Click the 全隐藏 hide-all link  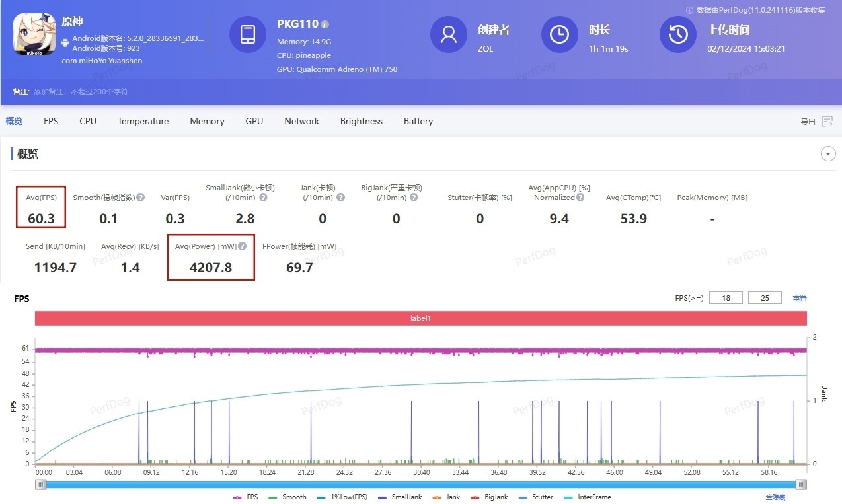[775, 497]
